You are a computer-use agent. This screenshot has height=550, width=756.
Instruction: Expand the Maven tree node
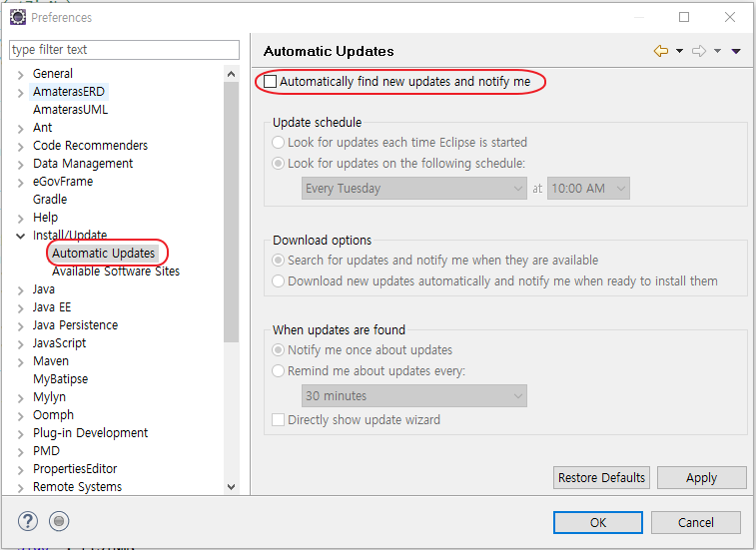click(x=20, y=362)
